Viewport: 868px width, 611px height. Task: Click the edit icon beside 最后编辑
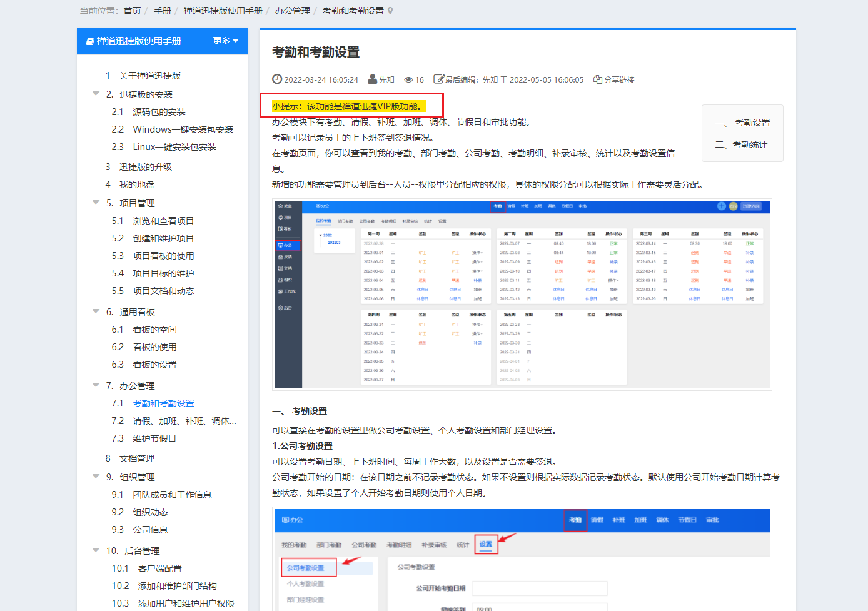pos(438,79)
